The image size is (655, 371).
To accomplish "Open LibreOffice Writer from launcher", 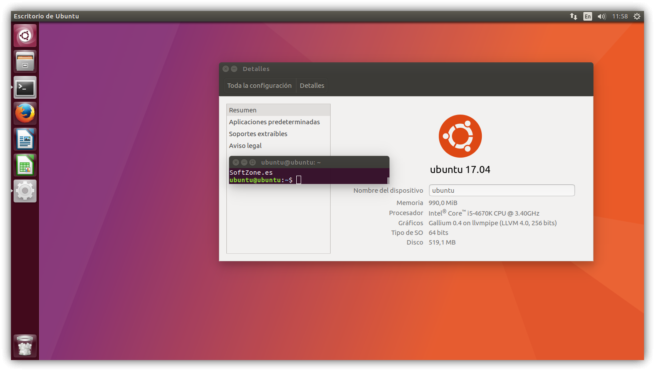I will coord(25,140).
